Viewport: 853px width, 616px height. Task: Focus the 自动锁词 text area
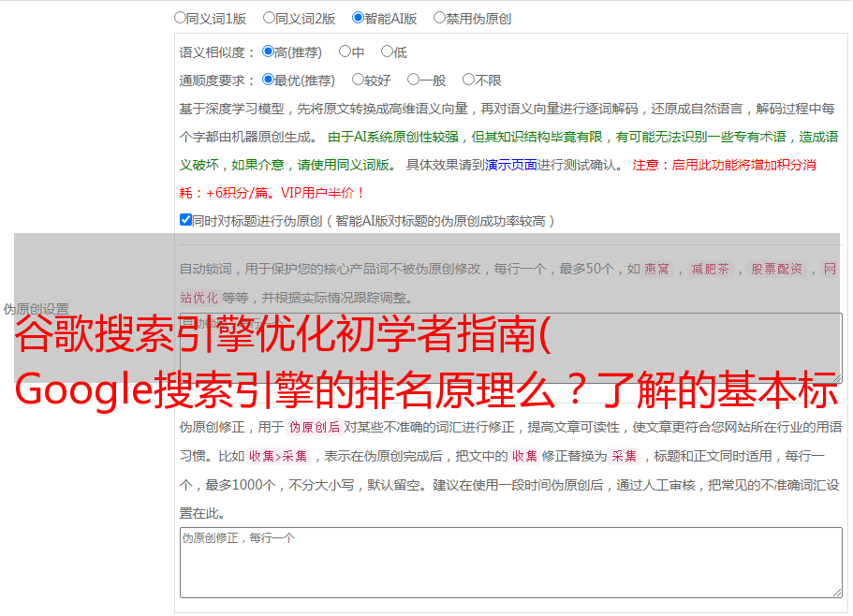pos(511,348)
